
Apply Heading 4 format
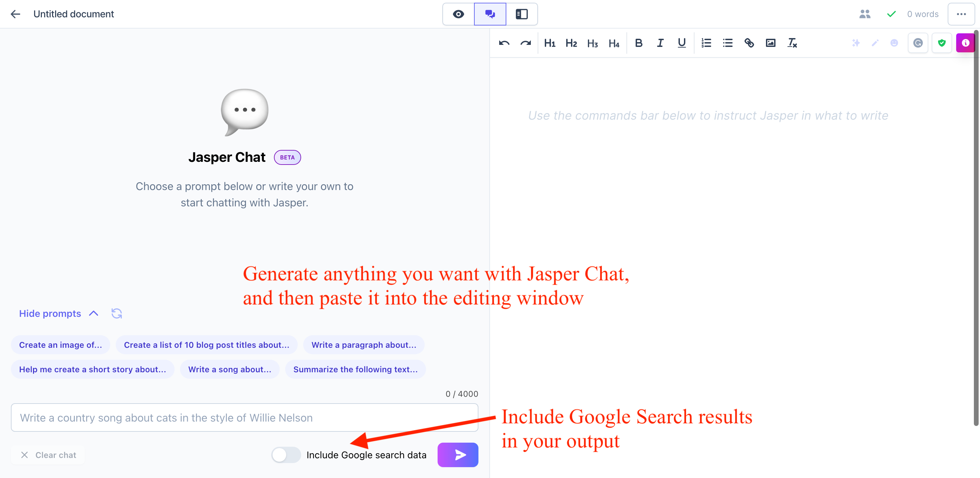[614, 43]
